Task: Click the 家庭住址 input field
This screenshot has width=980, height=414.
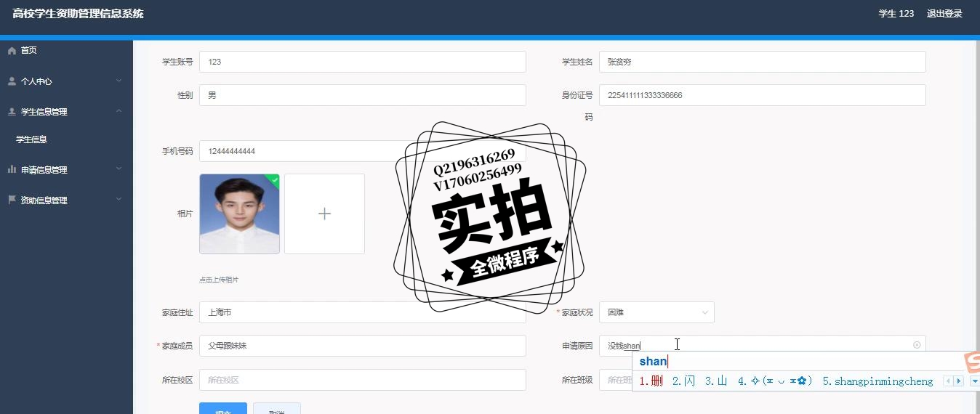Action: point(362,312)
